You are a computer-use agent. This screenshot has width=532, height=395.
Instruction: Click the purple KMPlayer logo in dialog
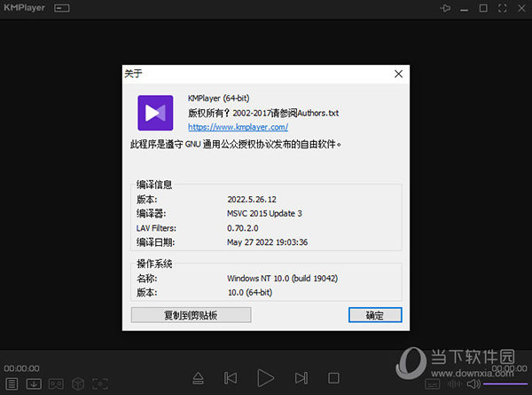[x=155, y=113]
